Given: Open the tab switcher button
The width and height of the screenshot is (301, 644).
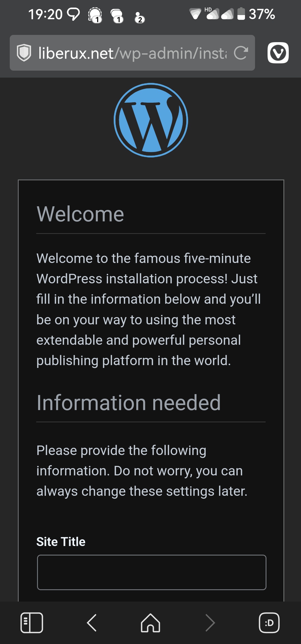Looking at the screenshot, I should [269, 623].
